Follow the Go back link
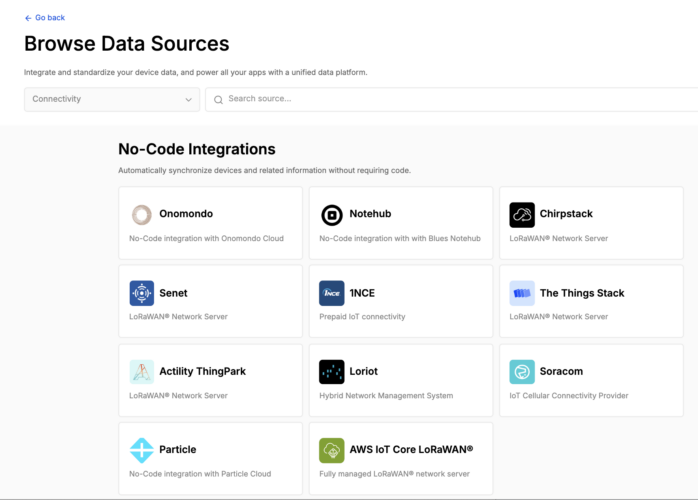Screen dimensions: 698x500 tap(45, 18)
